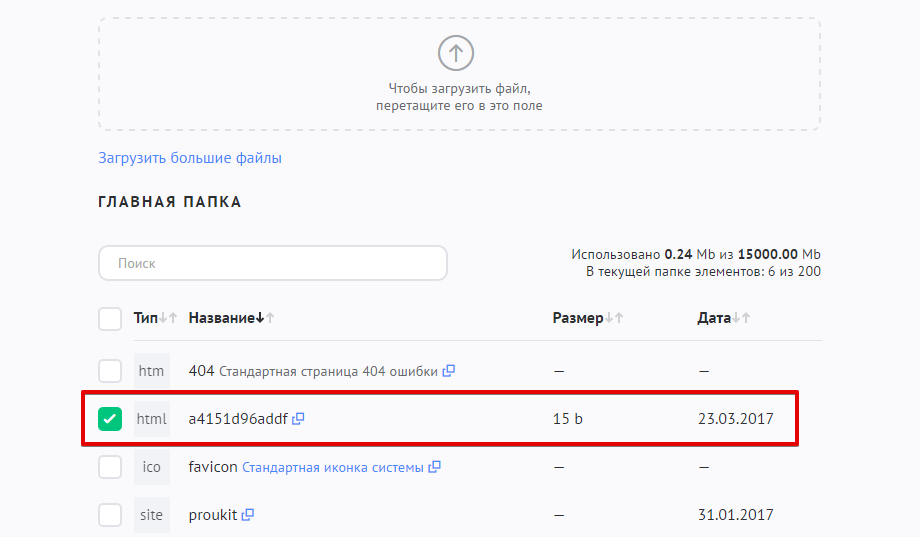Screen dimensions: 920x537
Task: Open the 404 page via its external-link icon
Action: coord(449,370)
